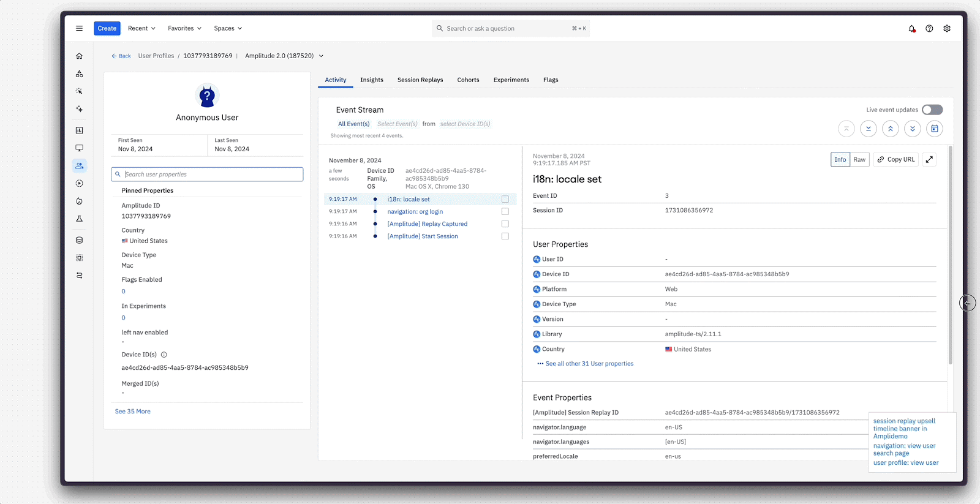Open the sparkles AI sidebar icon
980x504 pixels.
79,109
